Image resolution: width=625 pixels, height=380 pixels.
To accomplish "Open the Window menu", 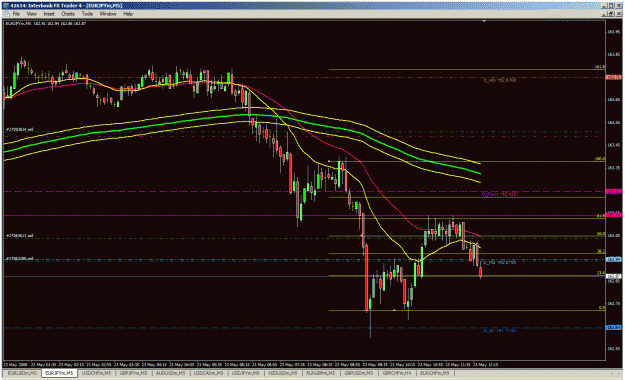I will (x=108, y=14).
